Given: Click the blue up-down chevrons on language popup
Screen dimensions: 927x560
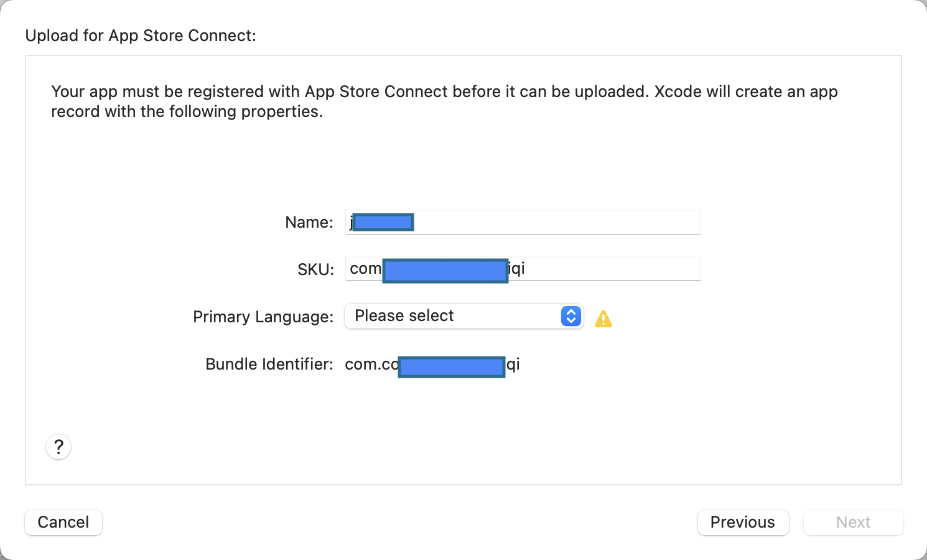Looking at the screenshot, I should click(x=570, y=316).
